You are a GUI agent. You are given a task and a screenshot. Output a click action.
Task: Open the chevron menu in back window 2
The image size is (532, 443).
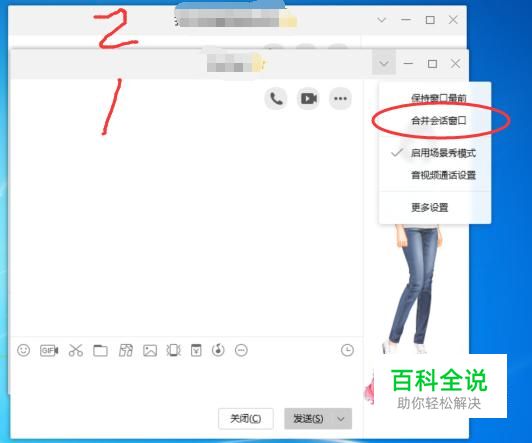pyautogui.click(x=382, y=20)
